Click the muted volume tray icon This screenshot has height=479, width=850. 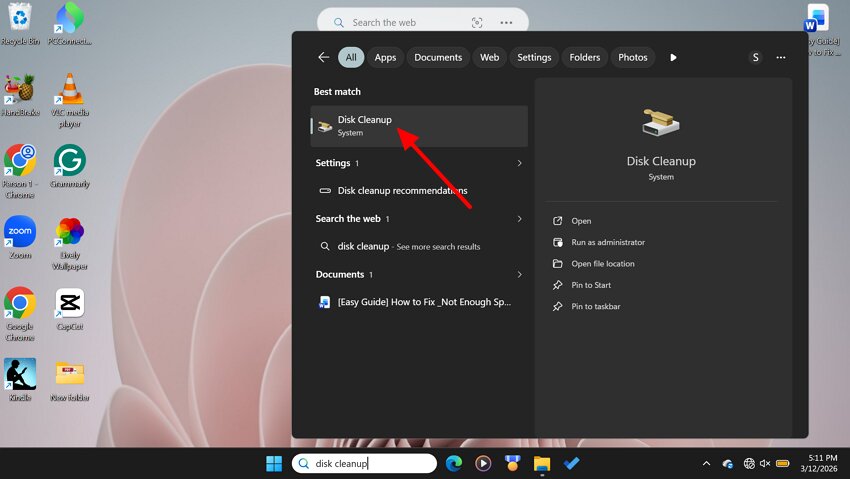[765, 463]
